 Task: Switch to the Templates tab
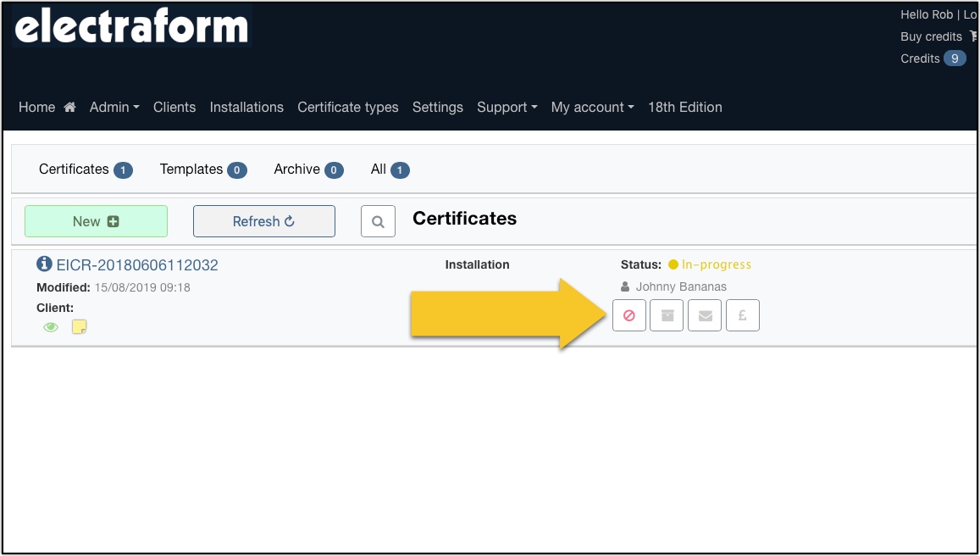[203, 170]
